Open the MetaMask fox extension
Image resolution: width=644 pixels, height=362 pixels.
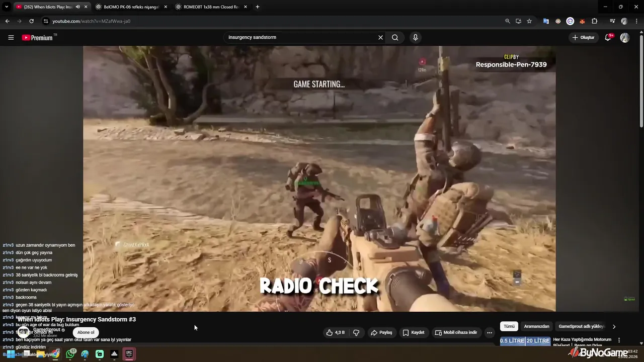pos(582,21)
